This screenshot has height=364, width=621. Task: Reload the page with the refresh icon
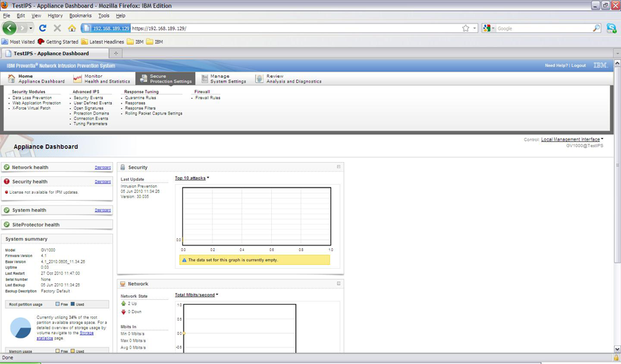click(x=42, y=28)
